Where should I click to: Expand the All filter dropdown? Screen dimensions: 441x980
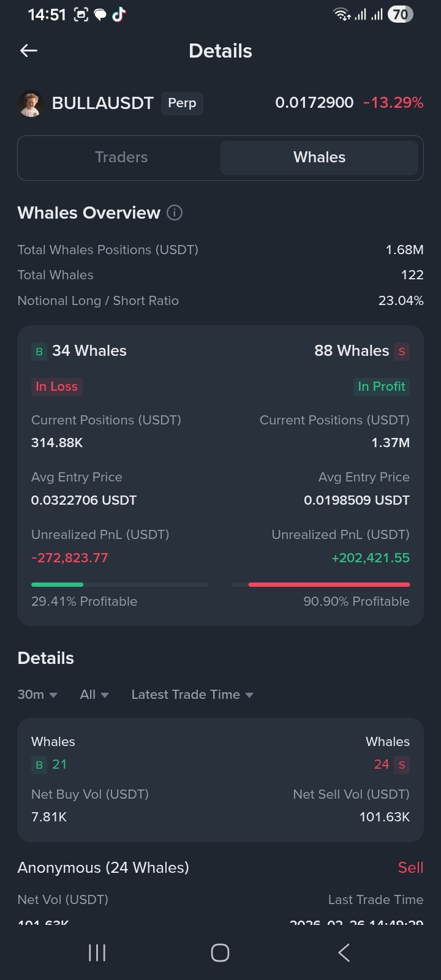94,695
